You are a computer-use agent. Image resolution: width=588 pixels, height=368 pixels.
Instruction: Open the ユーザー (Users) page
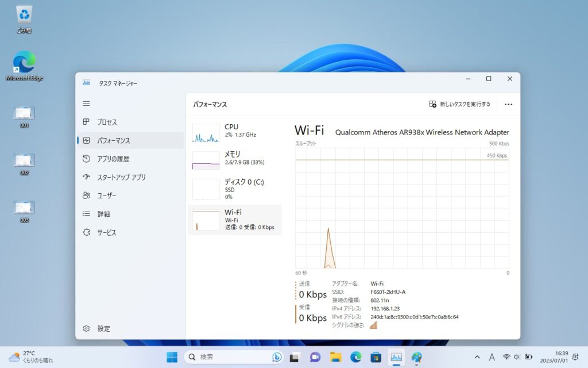pos(106,195)
